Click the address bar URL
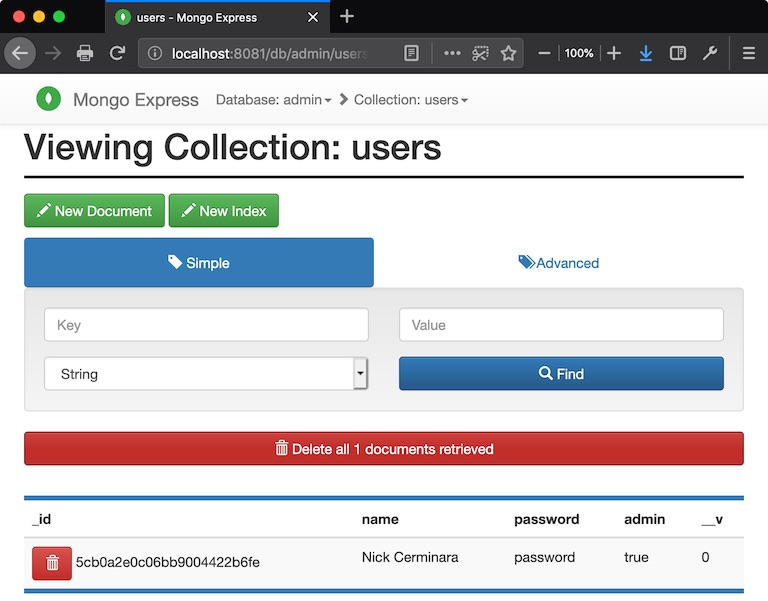This screenshot has width=768, height=601. tap(270, 53)
